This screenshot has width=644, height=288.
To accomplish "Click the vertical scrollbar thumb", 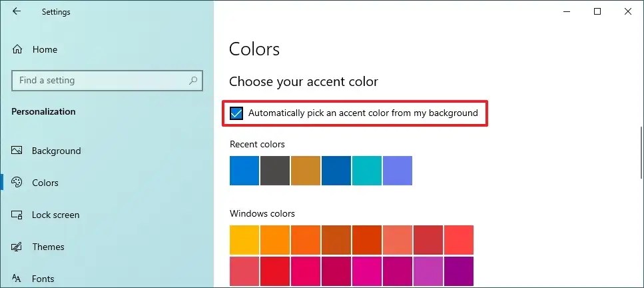I will point(641,152).
